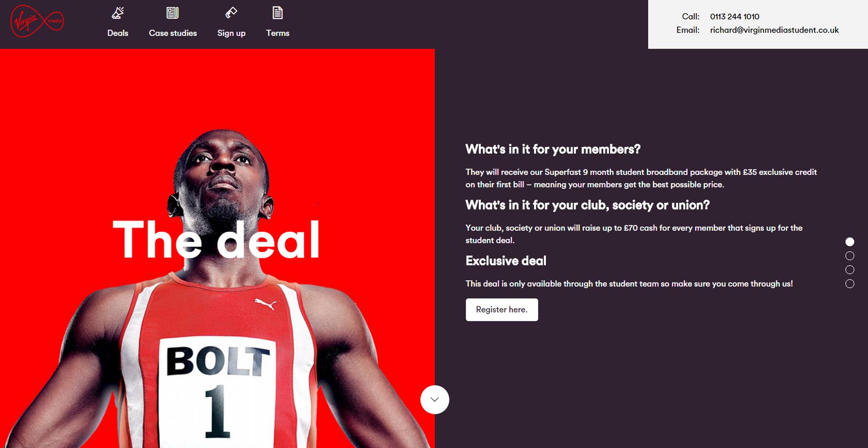Viewport: 868px width, 448px height.
Task: Click the richard@virginmediastudent.co.uk email address
Action: point(774,30)
